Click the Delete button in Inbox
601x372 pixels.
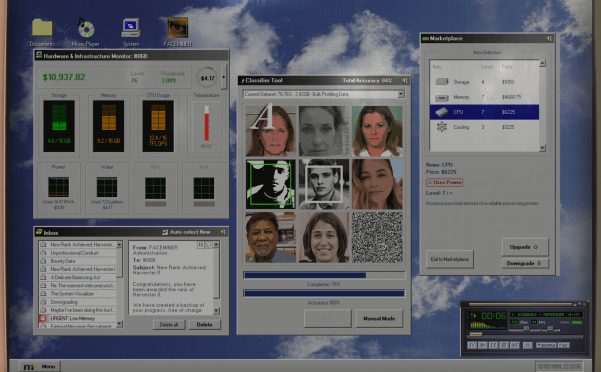coord(205,324)
